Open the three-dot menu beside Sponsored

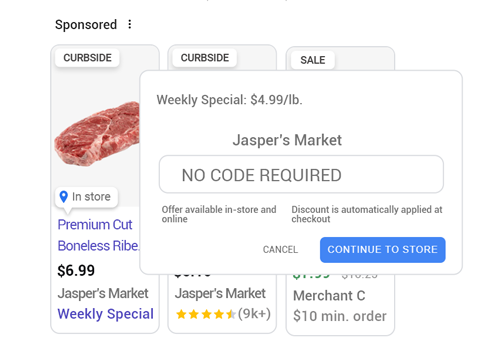pyautogui.click(x=130, y=24)
